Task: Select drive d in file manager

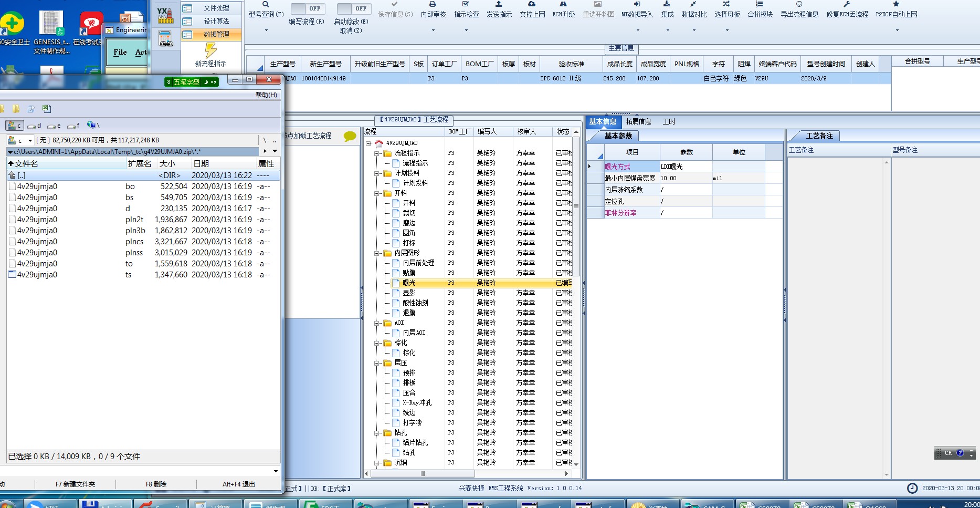Action: click(34, 126)
